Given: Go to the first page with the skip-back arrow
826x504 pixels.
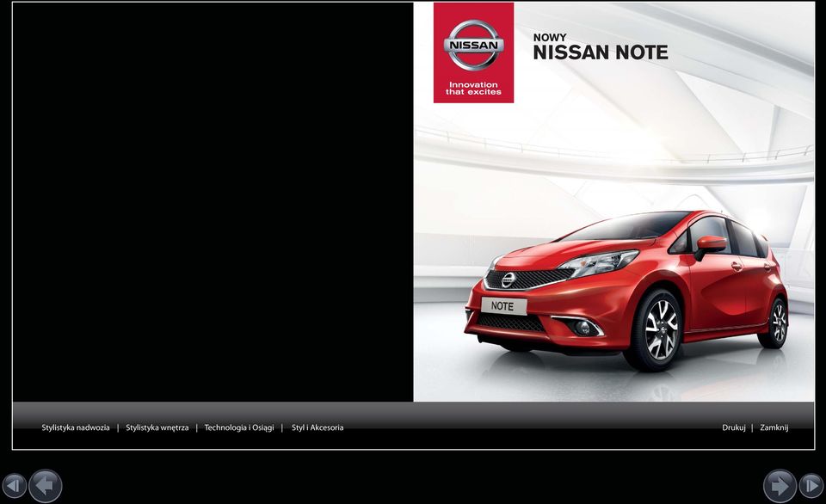Looking at the screenshot, I should (15, 486).
